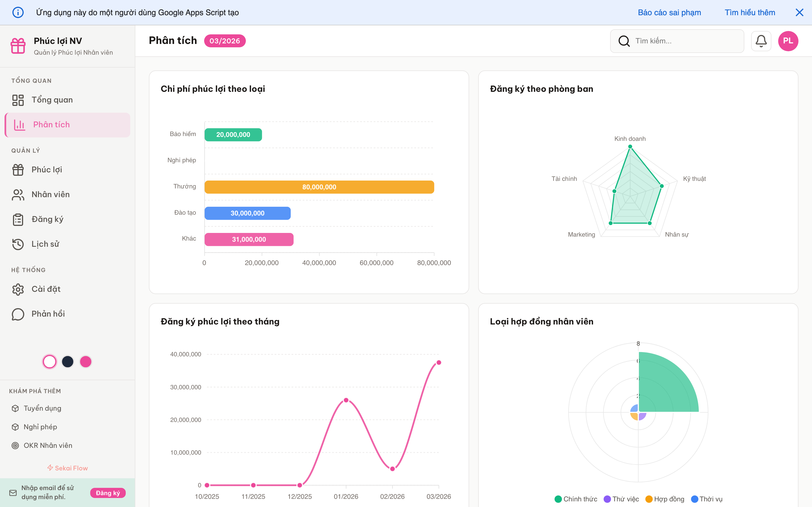The width and height of the screenshot is (812, 507).
Task: Open the 03/2026 month selector badge
Action: (x=225, y=41)
